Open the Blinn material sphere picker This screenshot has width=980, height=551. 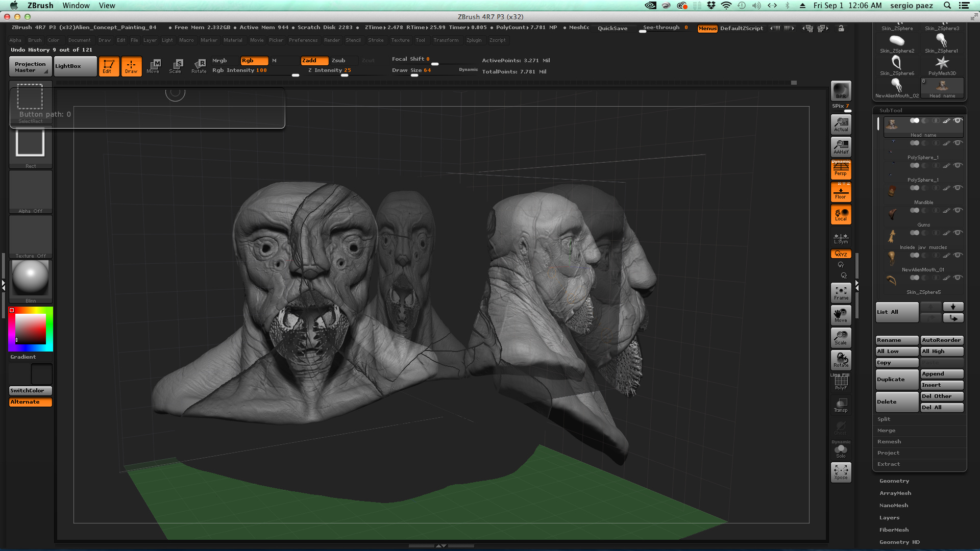click(31, 281)
